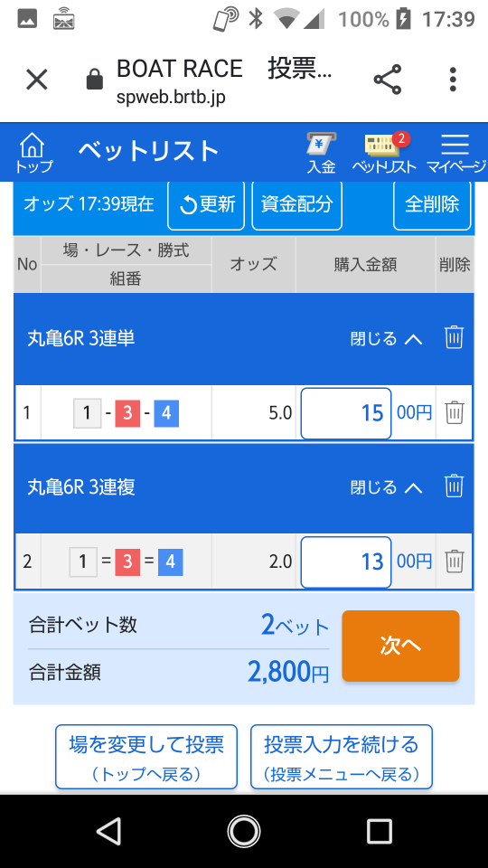Open 資金配分 fund allocation
The width and height of the screenshot is (488, 868).
click(297, 205)
